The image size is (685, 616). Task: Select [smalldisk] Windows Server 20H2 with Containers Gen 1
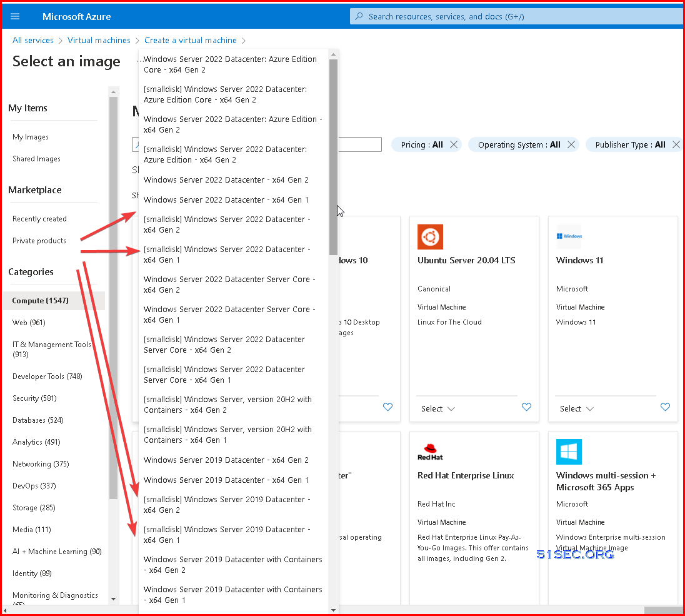[x=234, y=435]
